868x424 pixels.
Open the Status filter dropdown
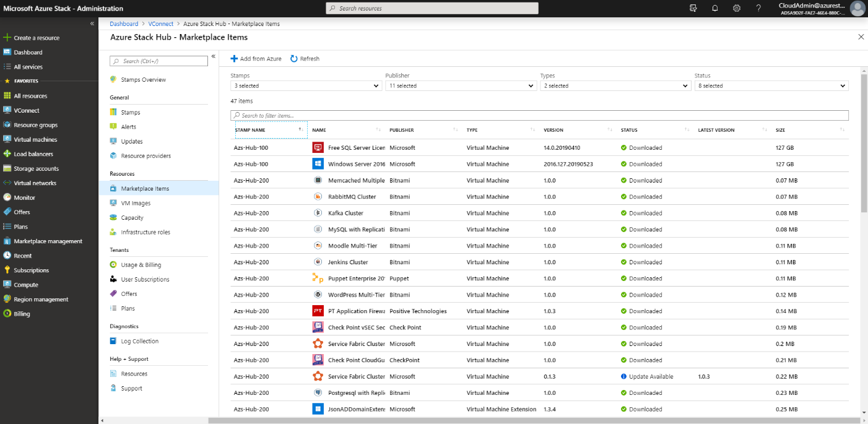[771, 85]
